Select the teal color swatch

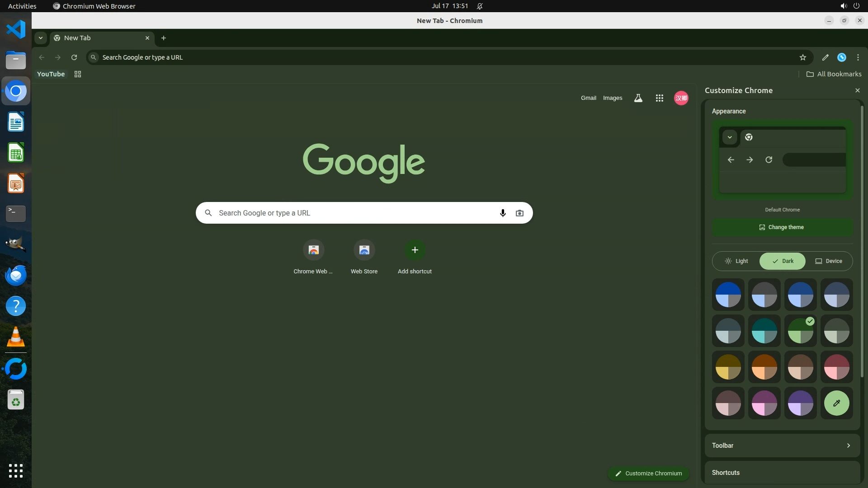(764, 331)
